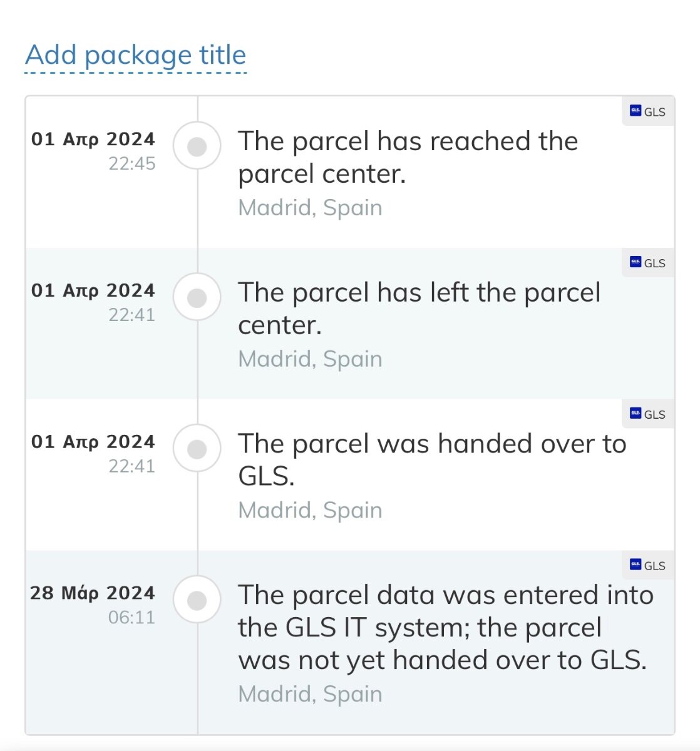The height and width of the screenshot is (751, 700).
Task: Click Madrid, Spain location under first entry
Action: 310,208
